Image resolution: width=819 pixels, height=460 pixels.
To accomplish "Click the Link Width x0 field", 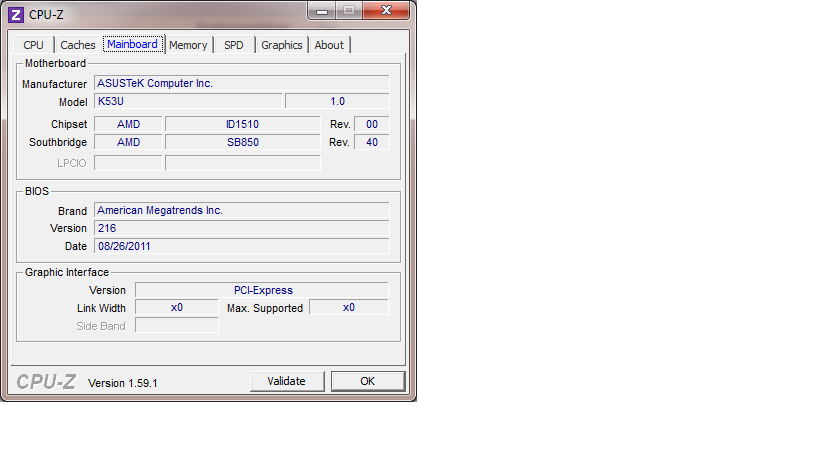I will click(x=177, y=308).
